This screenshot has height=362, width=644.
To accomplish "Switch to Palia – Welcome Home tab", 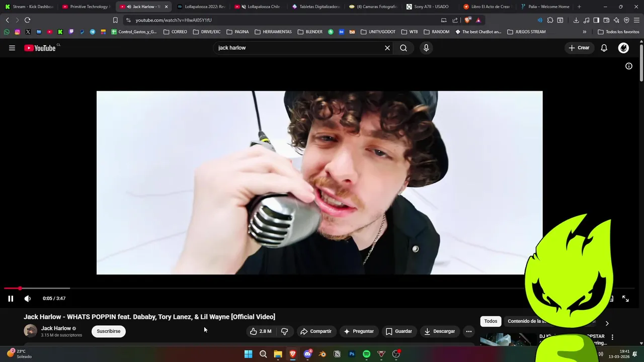I will point(545,7).
